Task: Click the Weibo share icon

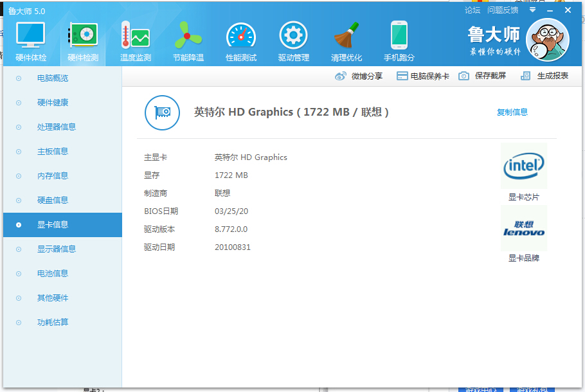Action: click(340, 76)
